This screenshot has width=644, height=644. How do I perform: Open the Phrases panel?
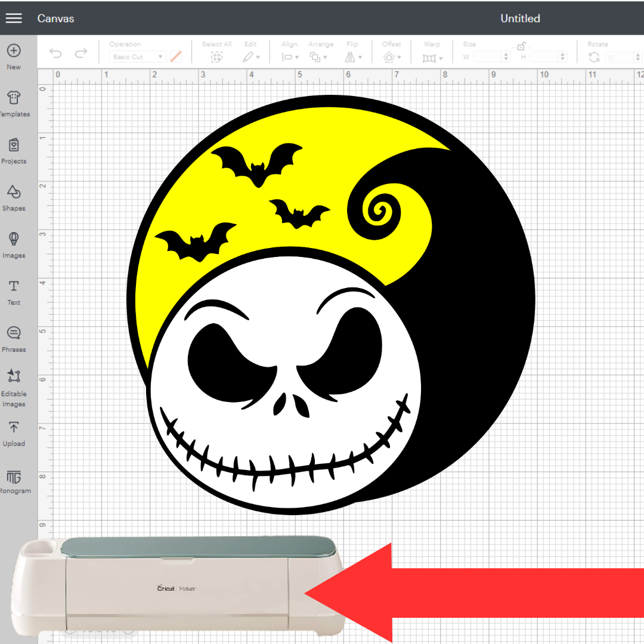coord(14,339)
